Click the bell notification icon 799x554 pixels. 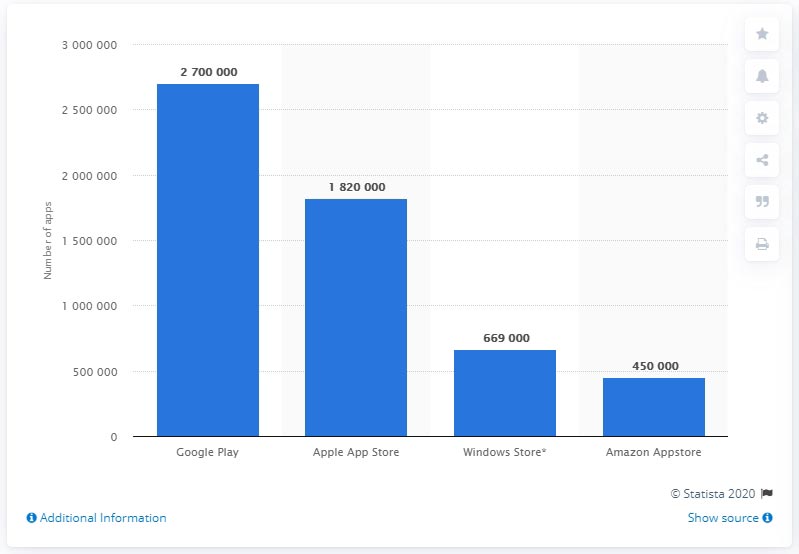(x=762, y=76)
